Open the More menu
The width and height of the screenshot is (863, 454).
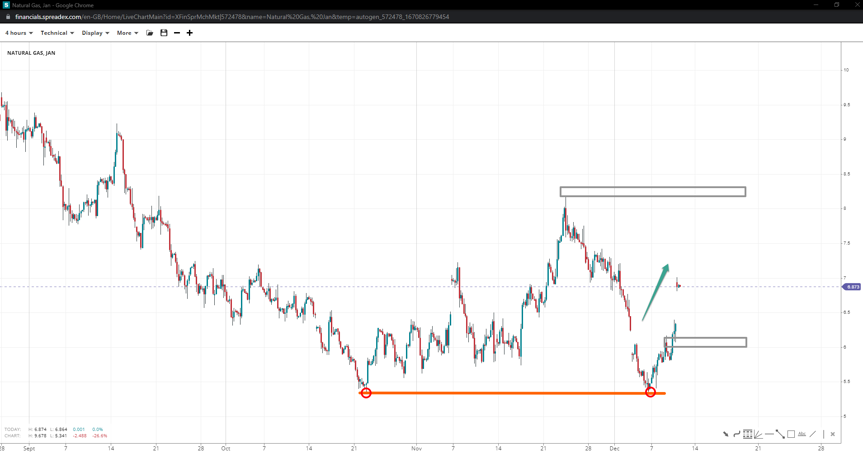coord(127,33)
